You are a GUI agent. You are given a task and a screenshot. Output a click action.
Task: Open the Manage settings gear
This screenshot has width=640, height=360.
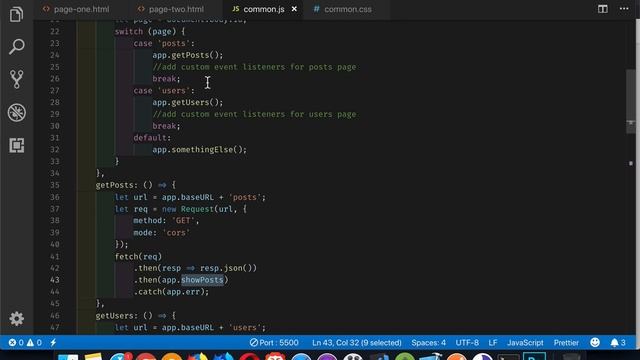pos(16,318)
